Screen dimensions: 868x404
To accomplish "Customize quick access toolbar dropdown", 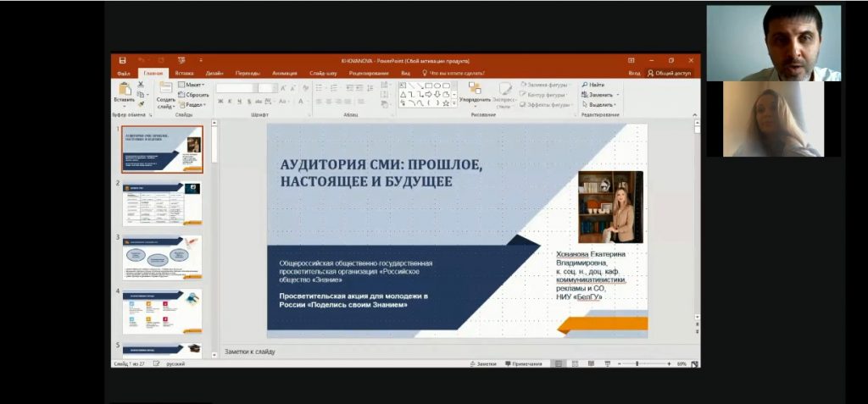I will click(x=201, y=60).
